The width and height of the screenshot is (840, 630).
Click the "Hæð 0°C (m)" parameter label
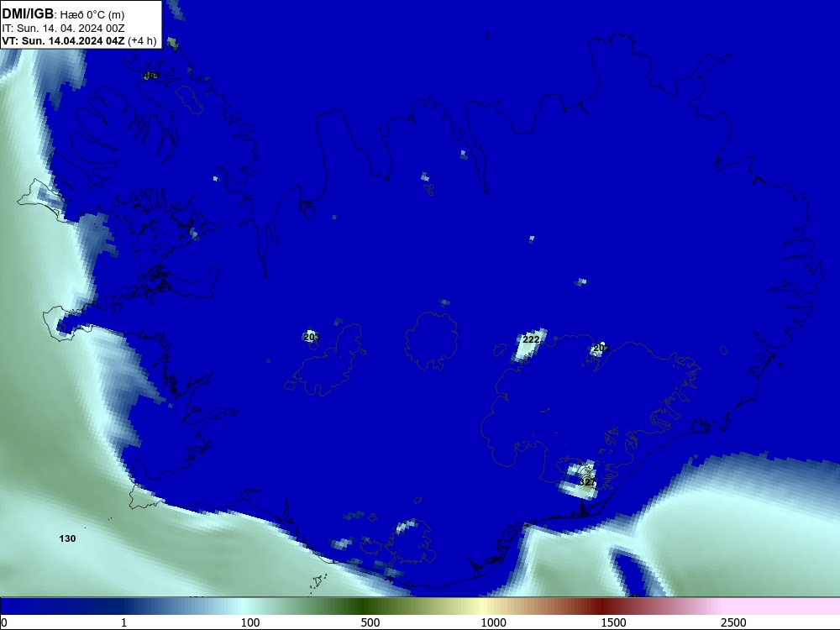[92, 15]
